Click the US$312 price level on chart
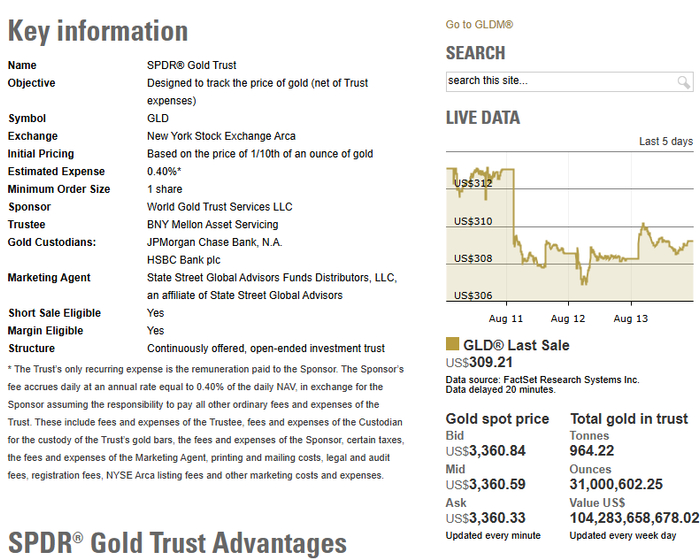This screenshot has height=560, width=700. pyautogui.click(x=473, y=183)
